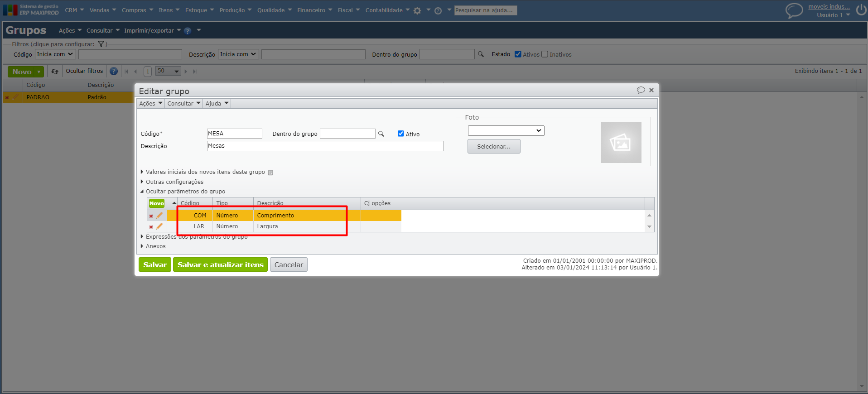Click the help question icon beside the help search
The width and height of the screenshot is (868, 394).
(438, 10)
